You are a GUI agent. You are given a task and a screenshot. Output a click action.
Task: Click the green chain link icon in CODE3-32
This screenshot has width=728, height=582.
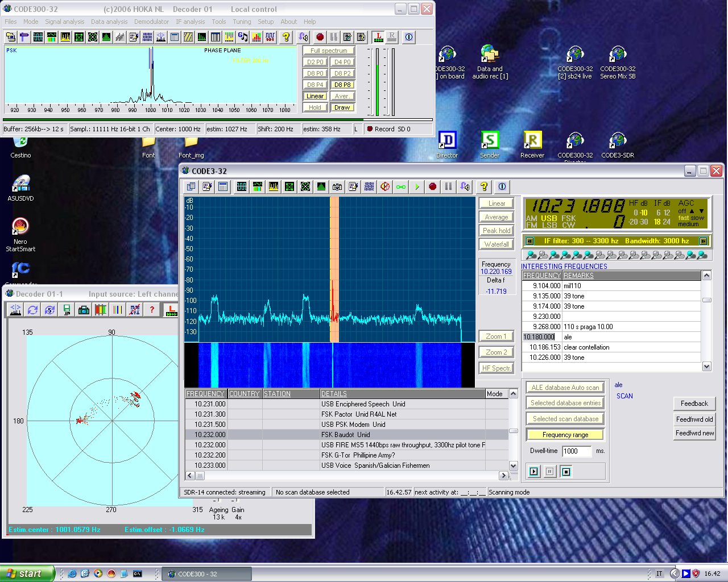pyautogui.click(x=401, y=186)
